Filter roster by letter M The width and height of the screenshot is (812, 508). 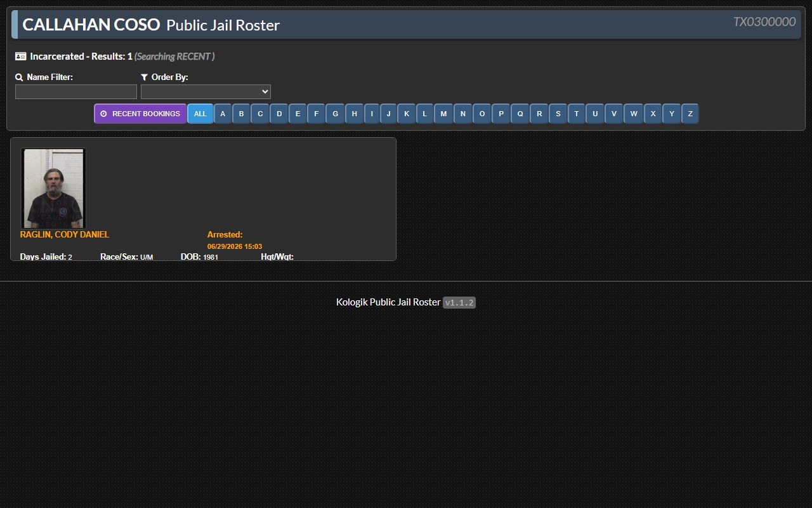tap(443, 114)
